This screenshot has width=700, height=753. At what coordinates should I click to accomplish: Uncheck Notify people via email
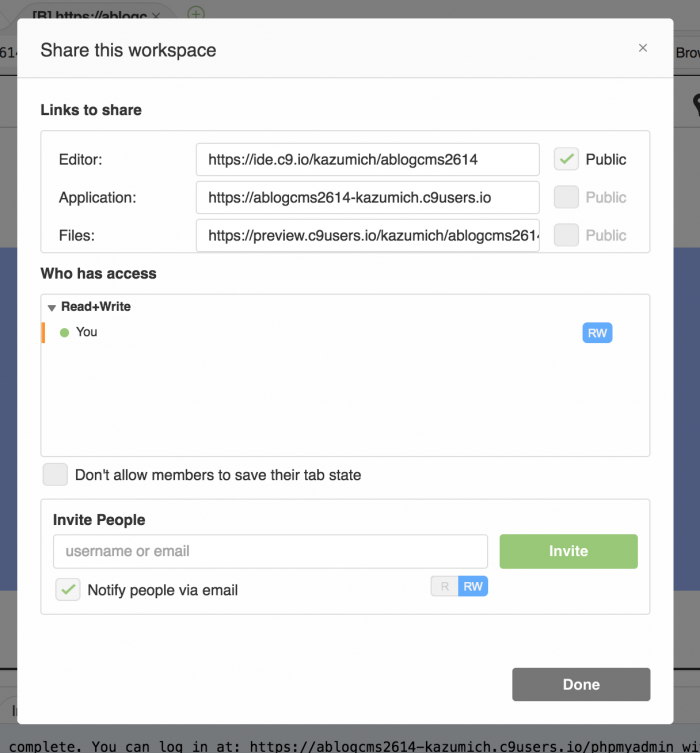pyautogui.click(x=68, y=589)
